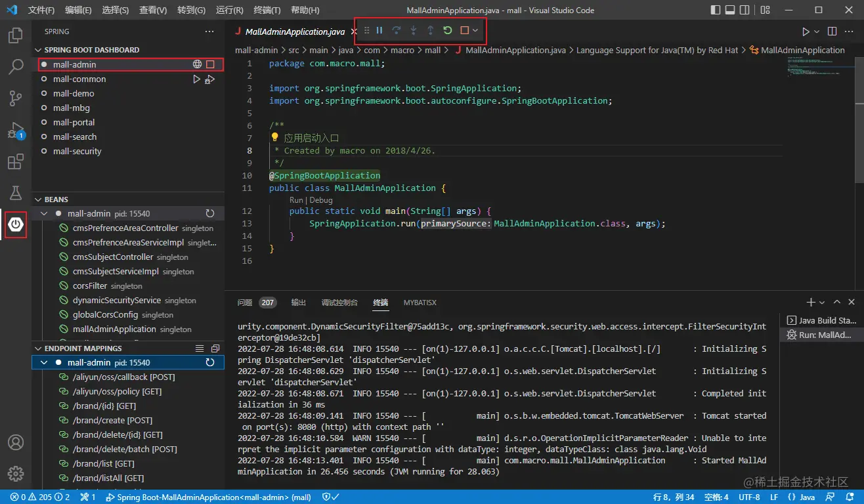864x504 pixels.
Task: Open the Run button dropdown chevron
Action: click(817, 31)
